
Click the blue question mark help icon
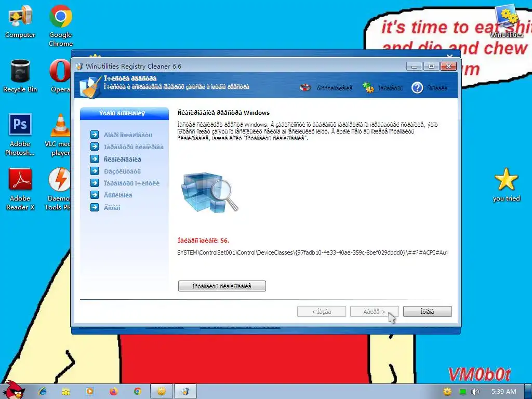tap(417, 88)
